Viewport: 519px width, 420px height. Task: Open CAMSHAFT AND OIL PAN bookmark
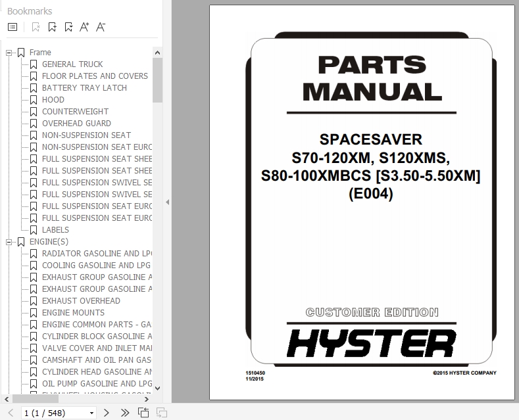coord(97,360)
